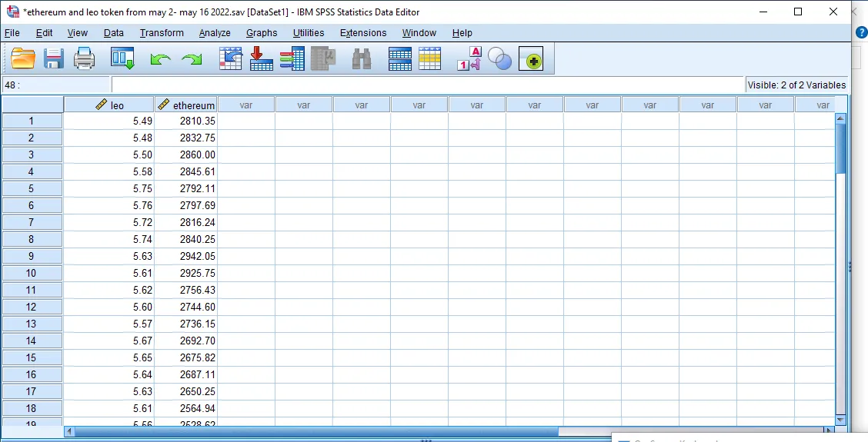Select the ethereum column header
Screen dimensions: 868x442
186,105
